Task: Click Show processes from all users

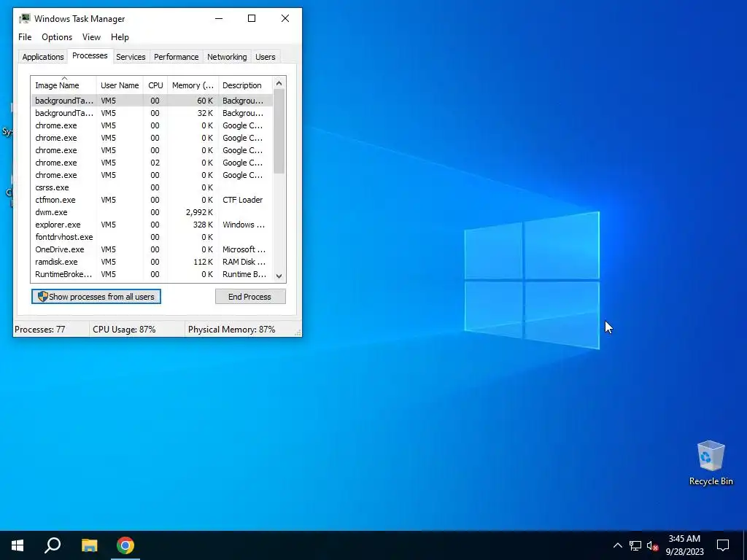Action: 96,297
